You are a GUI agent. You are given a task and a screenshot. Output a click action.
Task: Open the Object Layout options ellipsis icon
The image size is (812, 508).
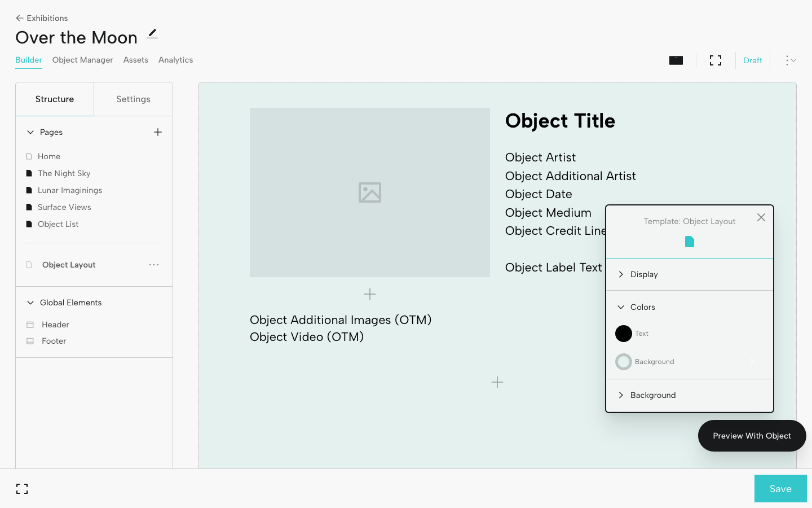pyautogui.click(x=153, y=265)
